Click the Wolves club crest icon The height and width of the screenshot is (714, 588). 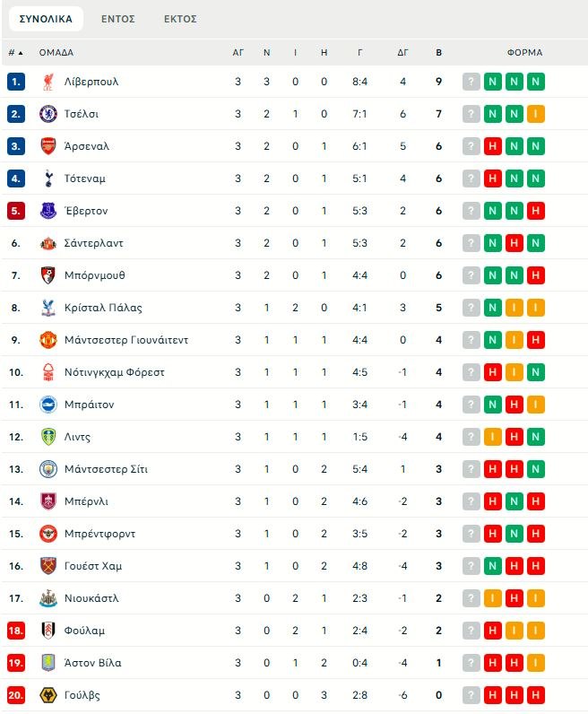pyautogui.click(x=48, y=695)
